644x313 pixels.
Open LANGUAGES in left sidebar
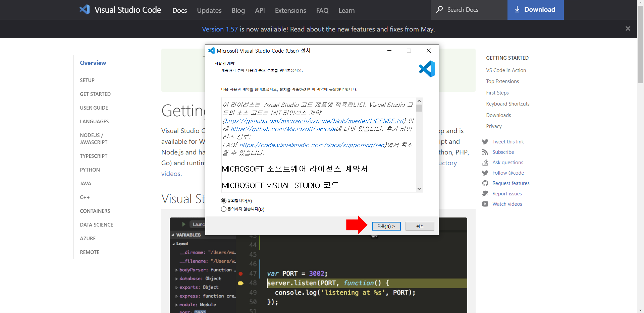(94, 122)
